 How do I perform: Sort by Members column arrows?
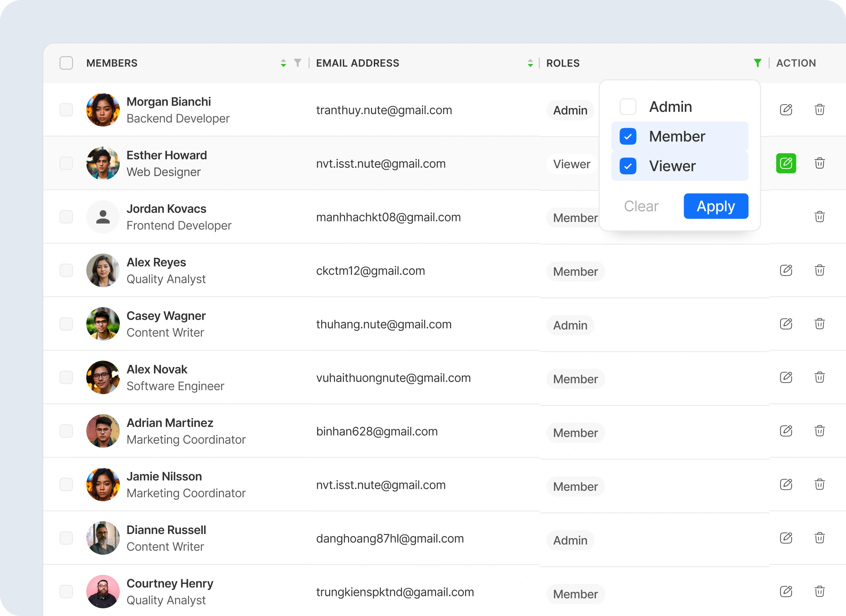coord(283,63)
